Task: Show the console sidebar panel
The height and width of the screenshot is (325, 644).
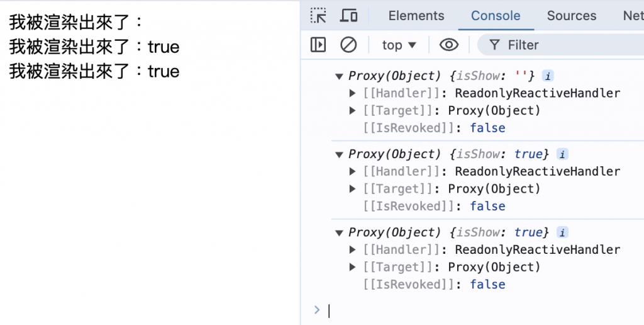Action: 319,45
